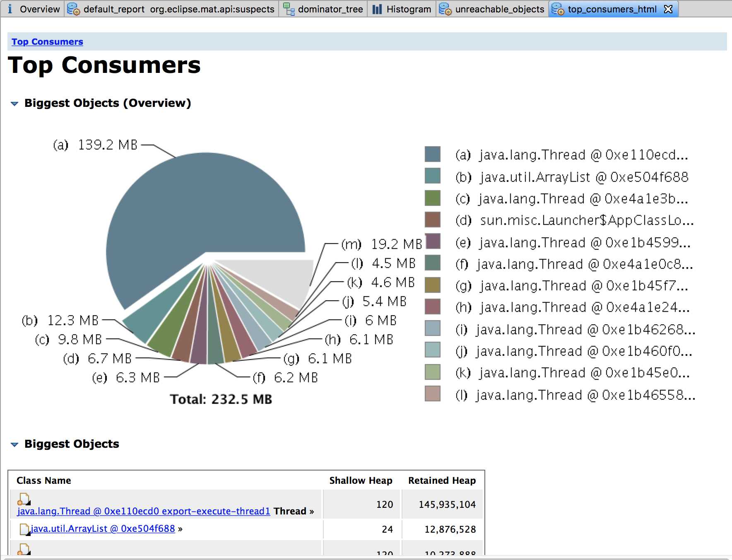Collapse Biggest Objects (Overview) section
This screenshot has height=560, width=732.
coord(14,104)
